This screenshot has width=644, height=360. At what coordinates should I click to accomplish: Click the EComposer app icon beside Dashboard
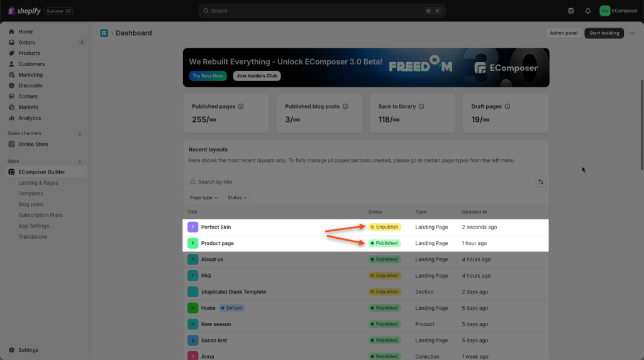click(104, 33)
